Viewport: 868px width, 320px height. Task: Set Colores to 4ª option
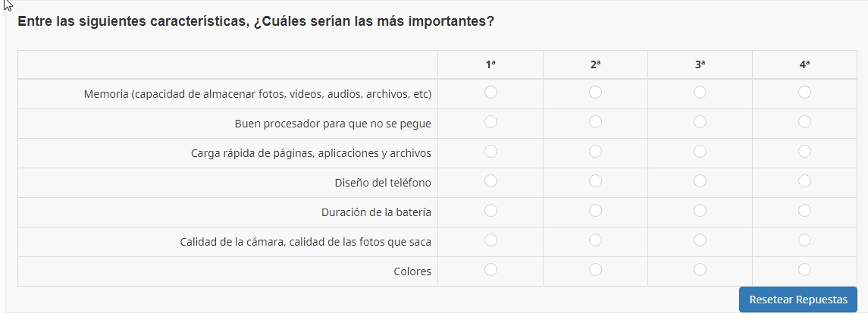[x=804, y=270]
